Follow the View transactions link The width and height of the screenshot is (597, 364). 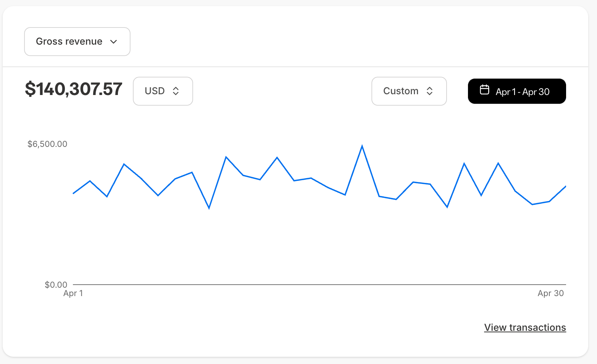tap(525, 327)
